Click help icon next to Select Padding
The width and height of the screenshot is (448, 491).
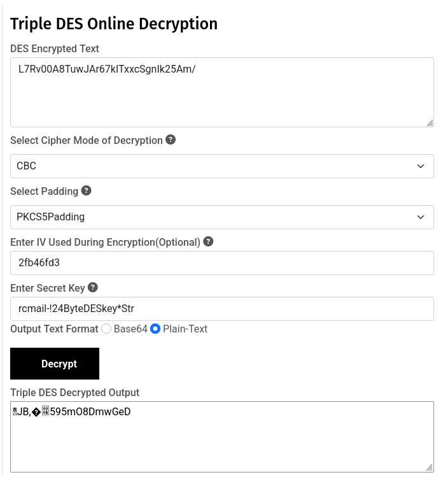(87, 190)
